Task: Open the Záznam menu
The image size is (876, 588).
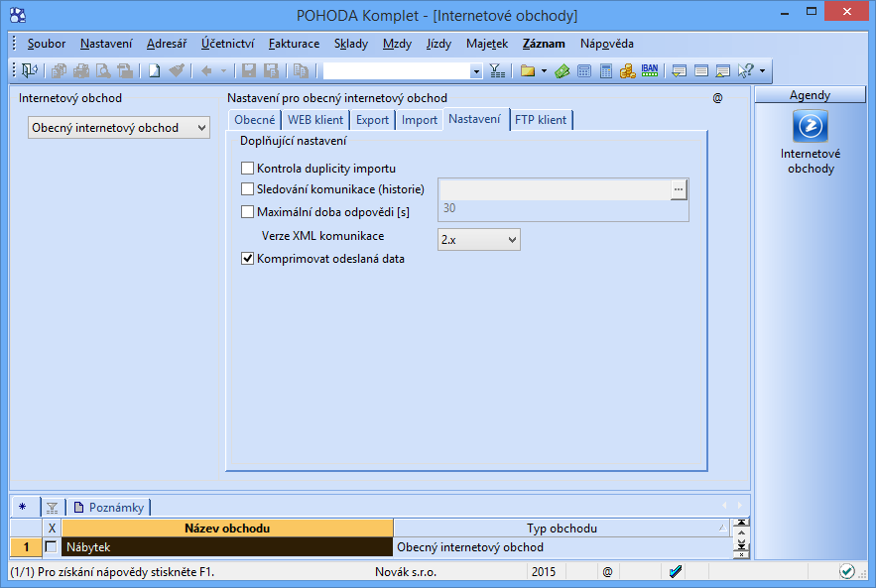Action: 544,44
